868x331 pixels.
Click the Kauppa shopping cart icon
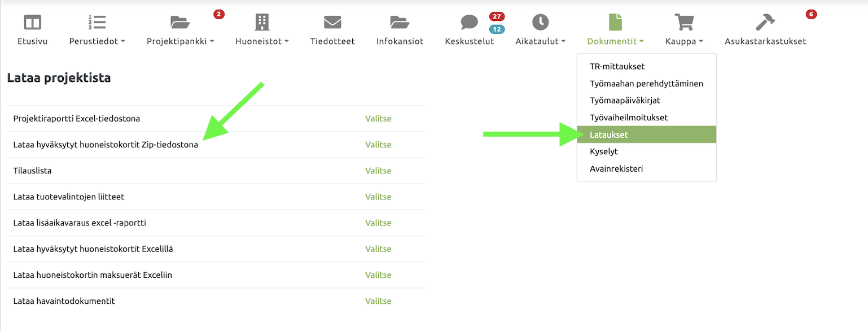click(684, 23)
